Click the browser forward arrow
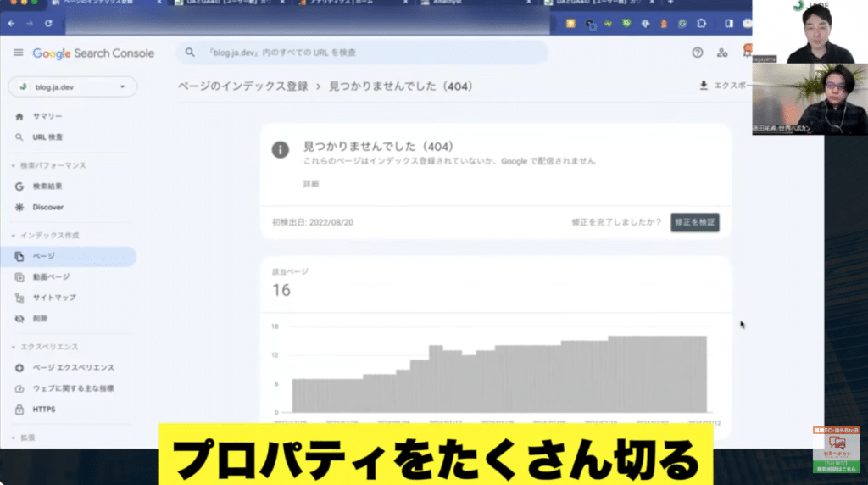The width and height of the screenshot is (868, 485). [x=30, y=23]
